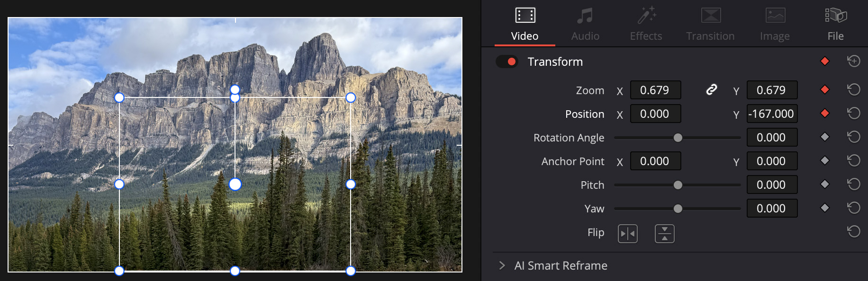Viewport: 868px width, 281px height.
Task: Toggle the Pitch keyframe diamond
Action: coord(824,184)
